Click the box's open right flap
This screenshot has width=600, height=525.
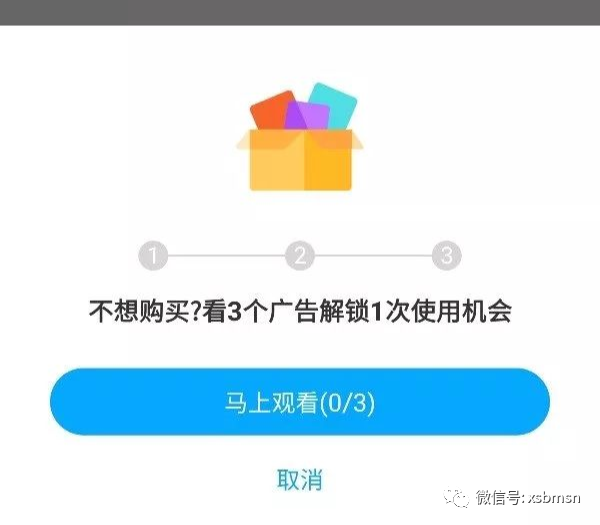tap(357, 140)
